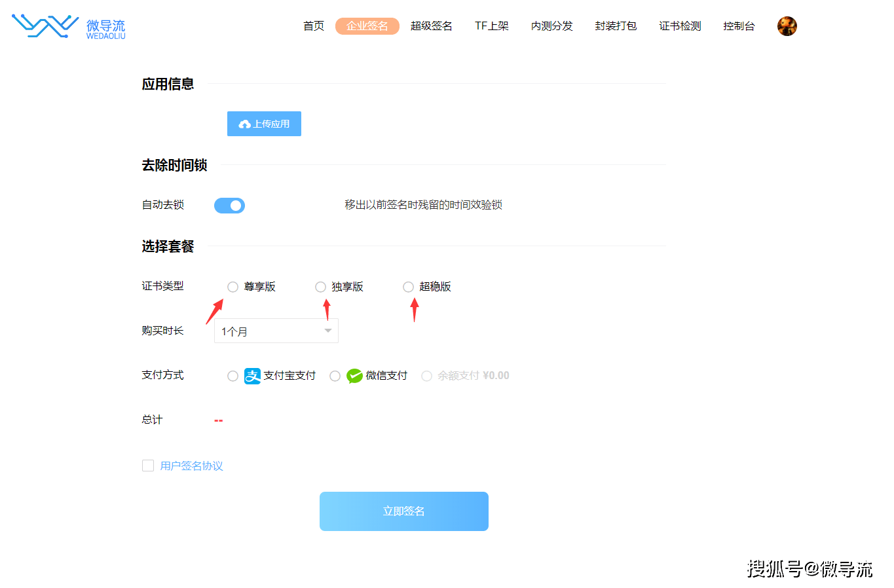Open the 购买时长 duration dropdown

tap(276, 331)
